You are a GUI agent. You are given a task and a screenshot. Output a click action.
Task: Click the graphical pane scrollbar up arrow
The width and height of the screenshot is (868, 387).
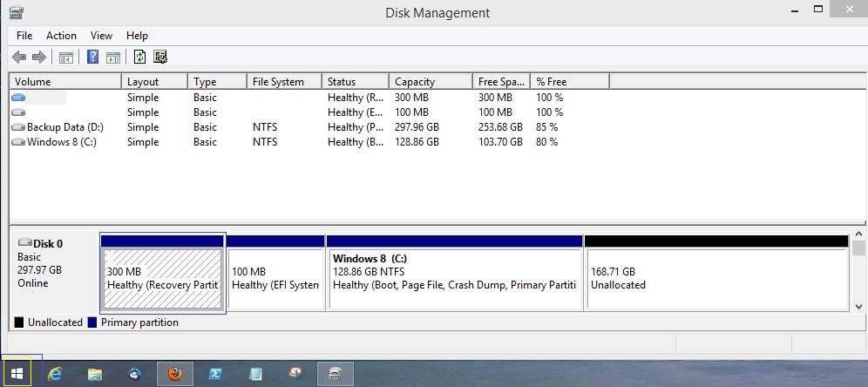point(858,234)
